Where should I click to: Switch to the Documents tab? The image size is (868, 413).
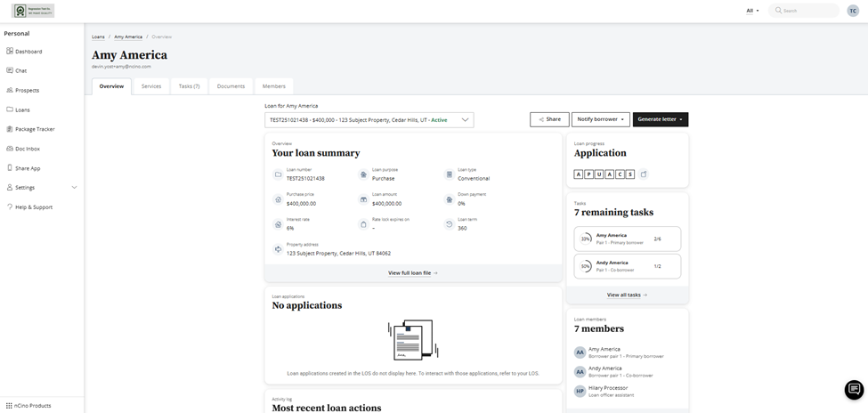coord(231,86)
